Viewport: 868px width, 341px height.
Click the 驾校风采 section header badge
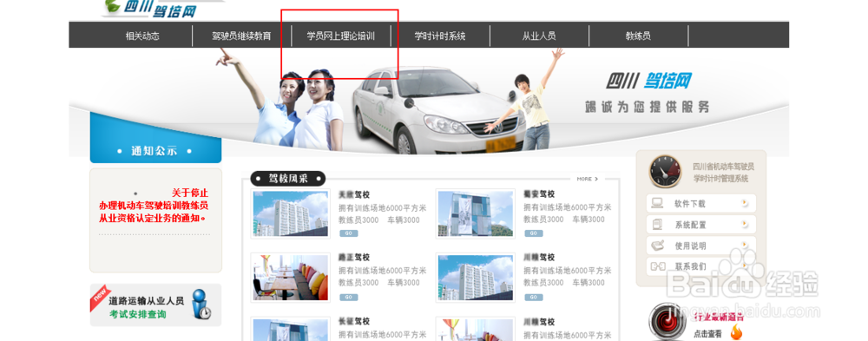click(x=288, y=179)
